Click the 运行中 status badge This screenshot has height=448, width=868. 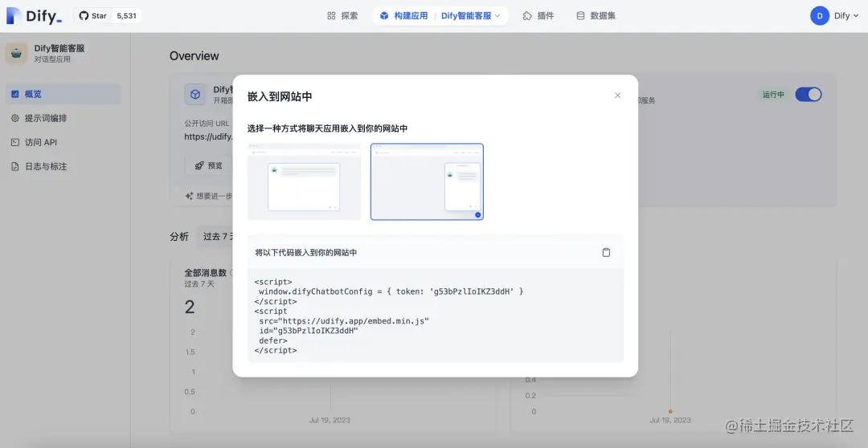click(773, 95)
